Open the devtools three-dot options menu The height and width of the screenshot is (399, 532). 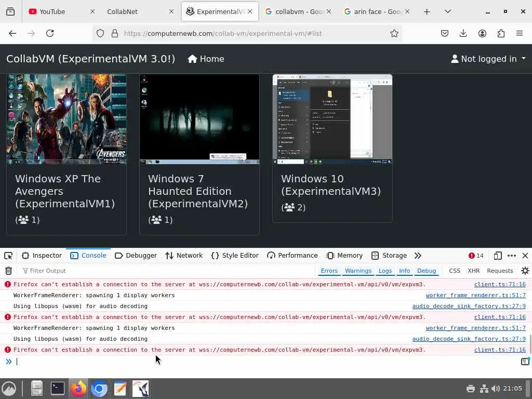(512, 256)
